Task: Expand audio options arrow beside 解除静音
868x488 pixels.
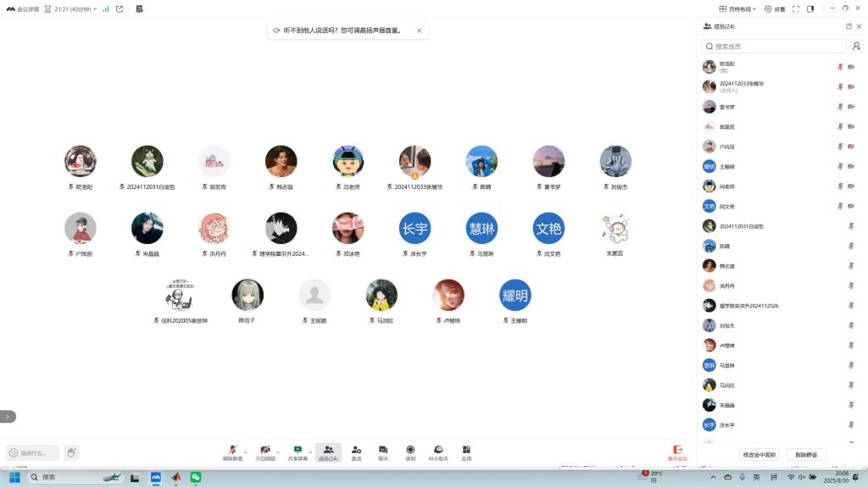Action: [x=247, y=449]
